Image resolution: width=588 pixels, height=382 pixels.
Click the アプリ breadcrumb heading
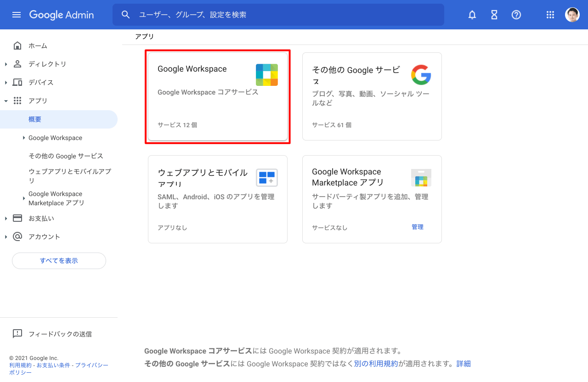coord(144,36)
